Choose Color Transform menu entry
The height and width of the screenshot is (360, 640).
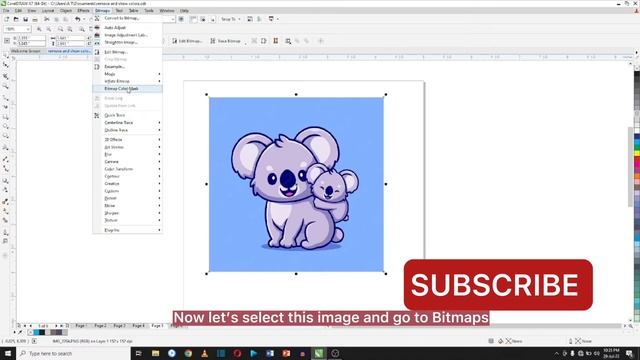[x=128, y=169]
